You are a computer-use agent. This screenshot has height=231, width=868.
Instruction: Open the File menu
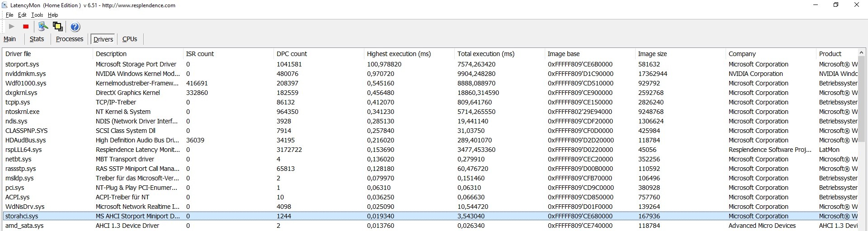click(x=9, y=15)
